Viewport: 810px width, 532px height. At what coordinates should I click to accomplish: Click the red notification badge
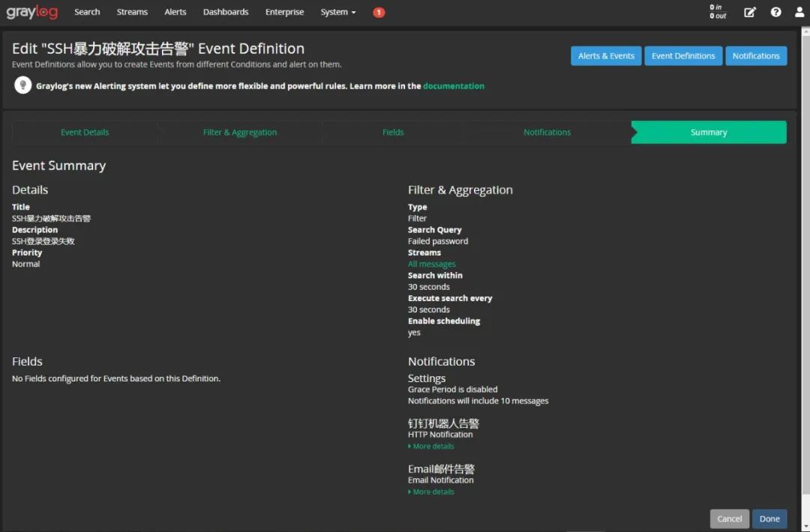[x=379, y=13]
